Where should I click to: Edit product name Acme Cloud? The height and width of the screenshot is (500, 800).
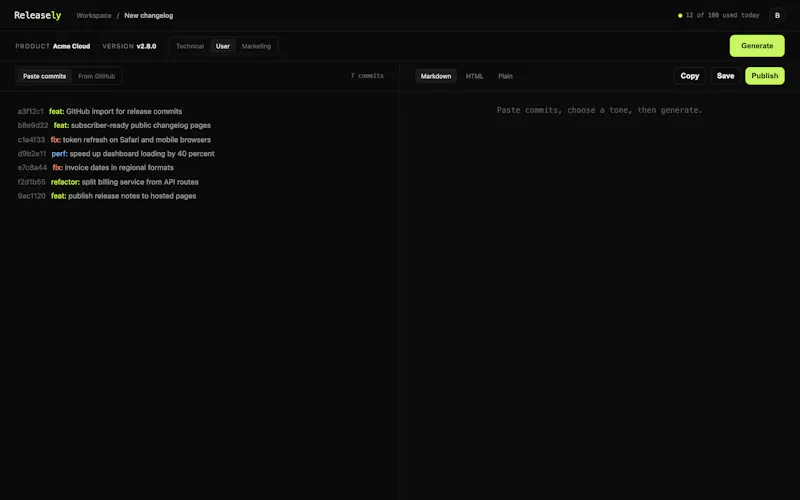click(71, 46)
